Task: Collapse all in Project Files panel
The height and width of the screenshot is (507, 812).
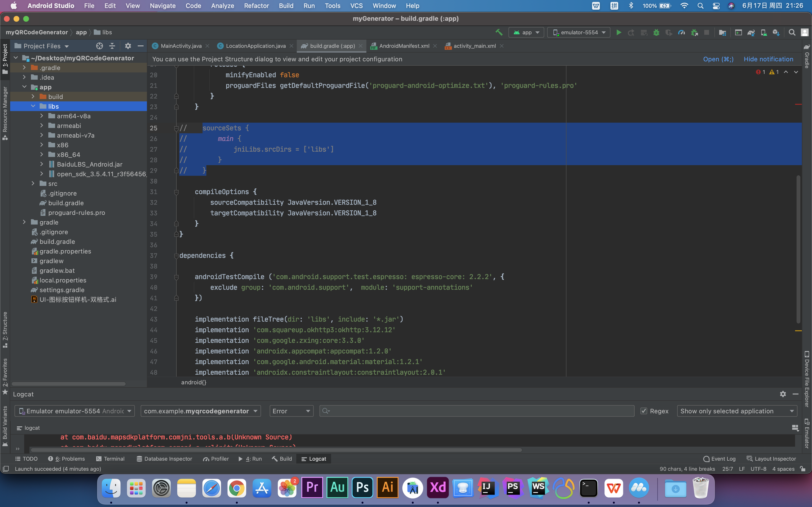Action: 112,46
